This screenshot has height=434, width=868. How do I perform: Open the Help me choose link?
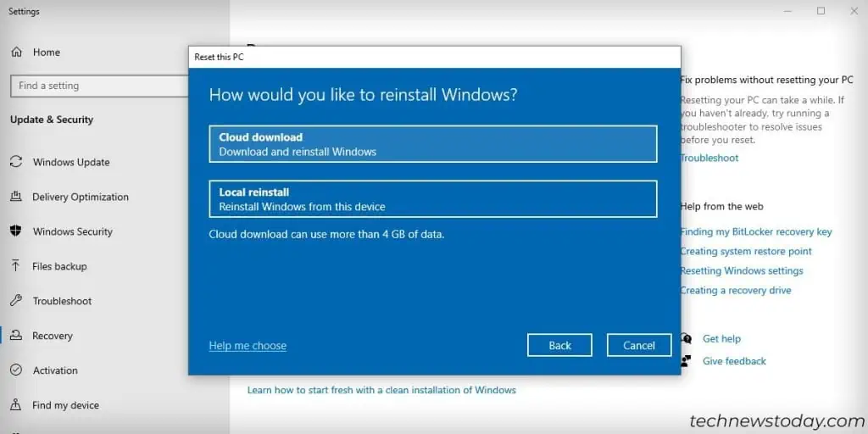[x=248, y=346]
